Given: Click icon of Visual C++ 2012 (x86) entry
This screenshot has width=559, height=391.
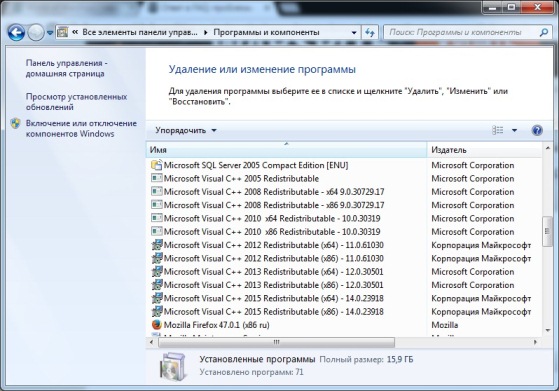Looking at the screenshot, I should pos(157,258).
